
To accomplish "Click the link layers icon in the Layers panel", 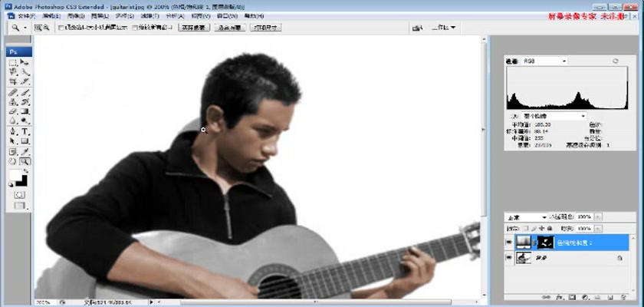I will (x=546, y=297).
